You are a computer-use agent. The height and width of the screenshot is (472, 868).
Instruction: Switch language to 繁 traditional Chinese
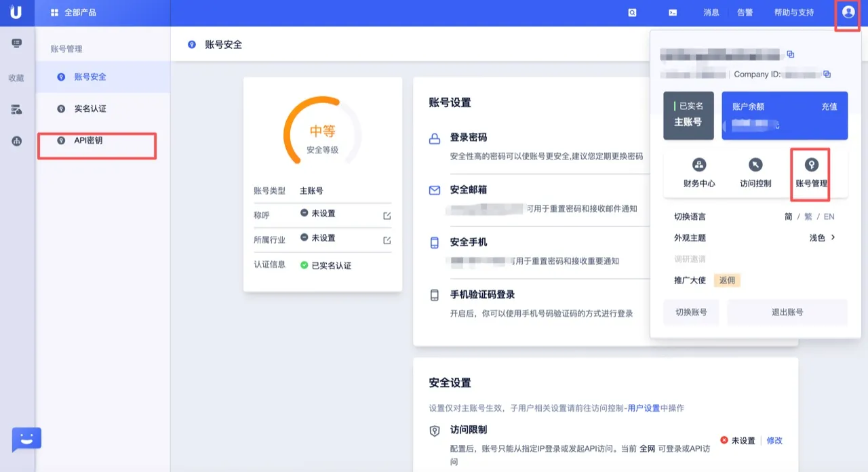(808, 217)
